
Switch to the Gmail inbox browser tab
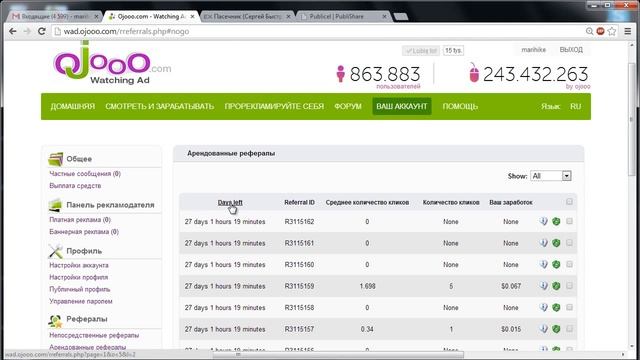53,16
